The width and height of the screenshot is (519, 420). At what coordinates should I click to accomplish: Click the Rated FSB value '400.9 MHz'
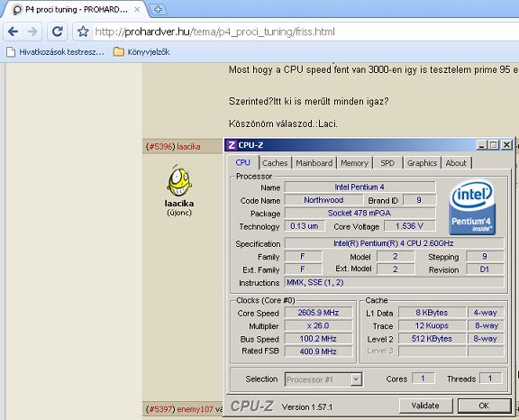pyautogui.click(x=318, y=352)
